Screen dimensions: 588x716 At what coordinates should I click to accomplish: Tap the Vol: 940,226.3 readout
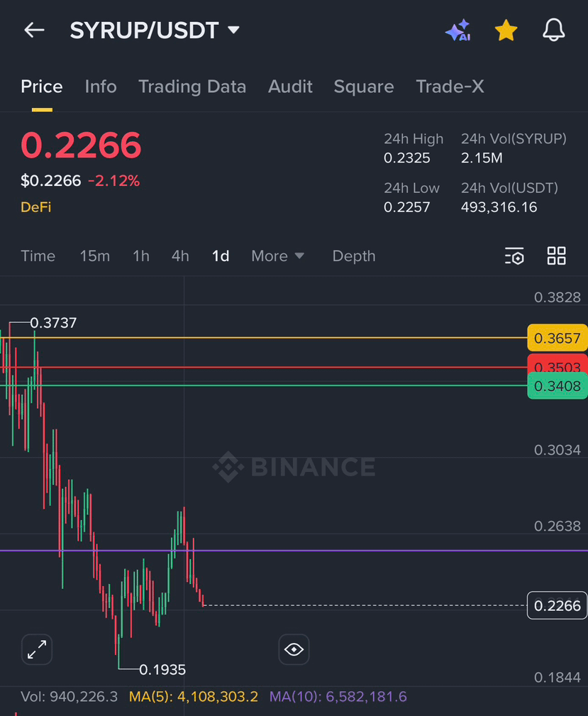click(69, 697)
